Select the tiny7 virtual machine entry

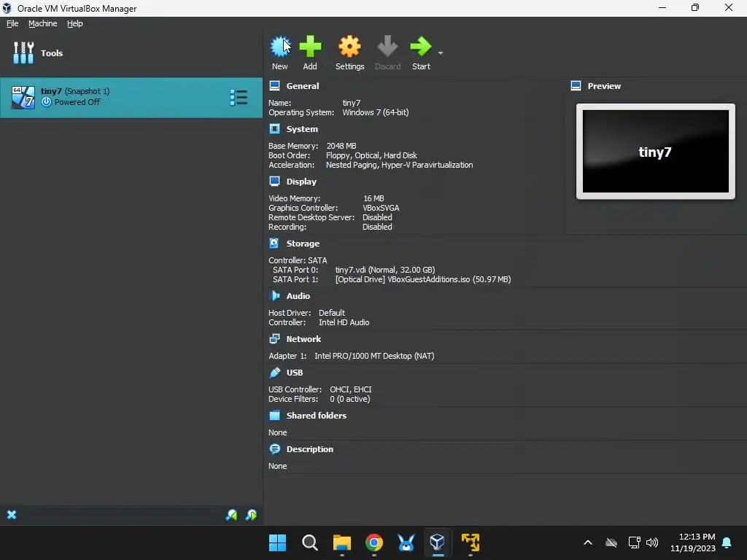coord(131,97)
